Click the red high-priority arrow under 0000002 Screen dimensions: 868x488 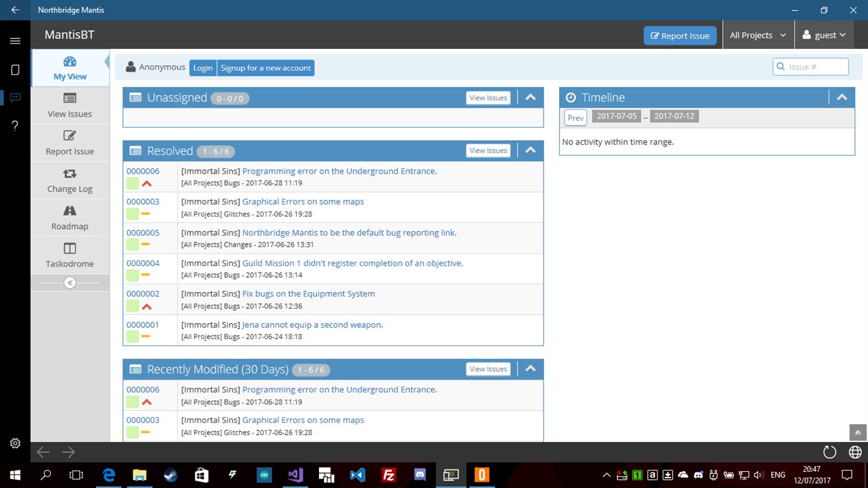click(x=146, y=306)
